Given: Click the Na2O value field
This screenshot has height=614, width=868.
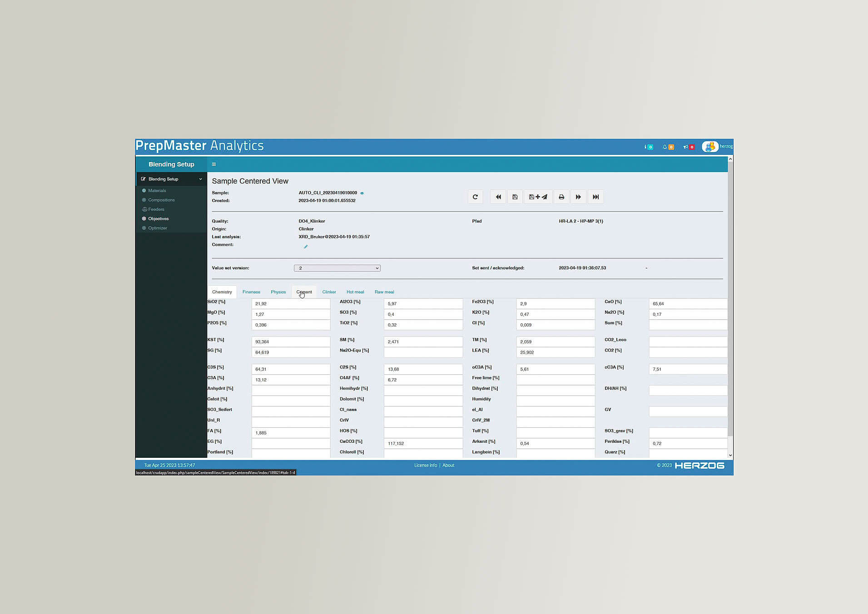Looking at the screenshot, I should [x=688, y=314].
